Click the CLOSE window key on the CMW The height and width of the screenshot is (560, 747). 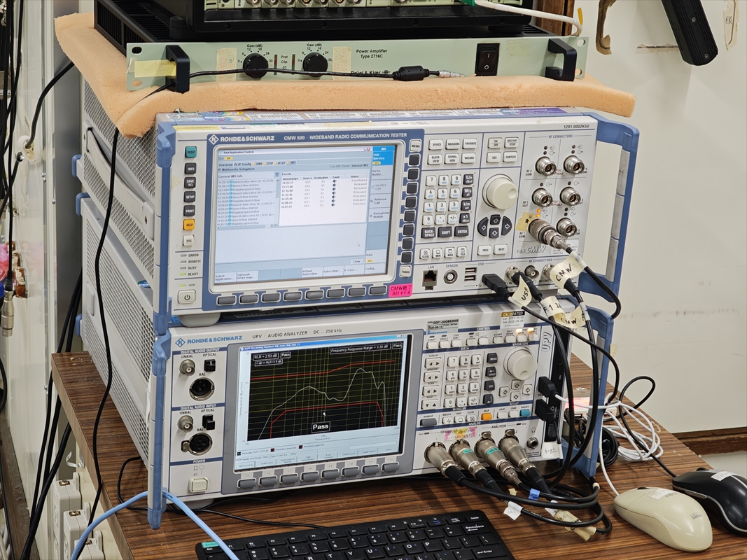425,254
